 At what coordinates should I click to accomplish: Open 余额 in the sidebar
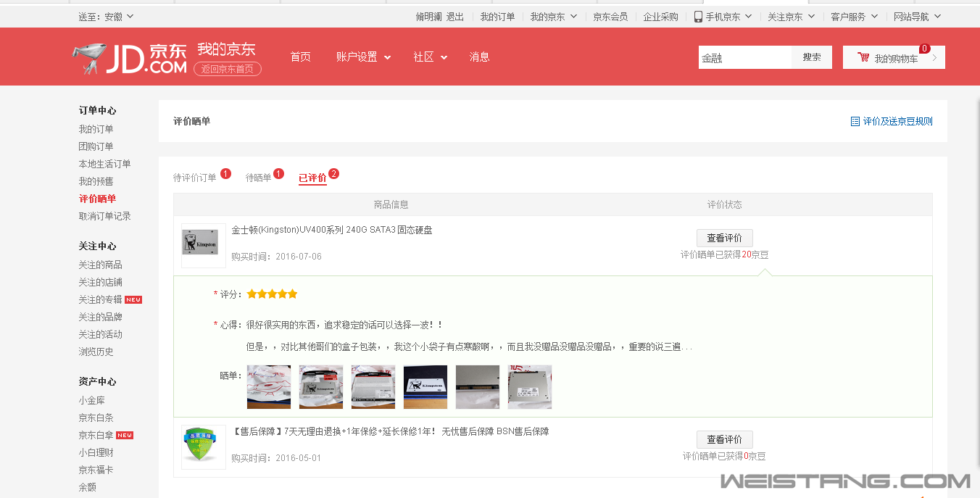click(88, 487)
